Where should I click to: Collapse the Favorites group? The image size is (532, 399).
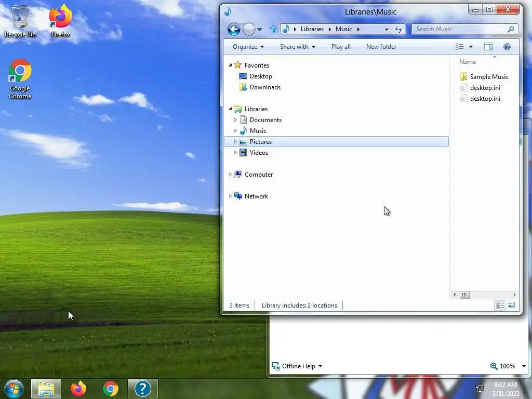point(230,65)
